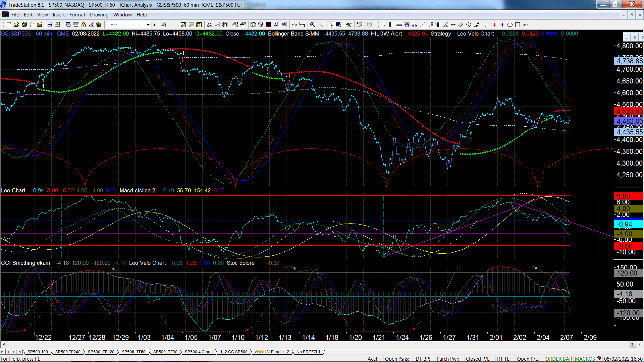Click MACROS in status bar

point(585,359)
